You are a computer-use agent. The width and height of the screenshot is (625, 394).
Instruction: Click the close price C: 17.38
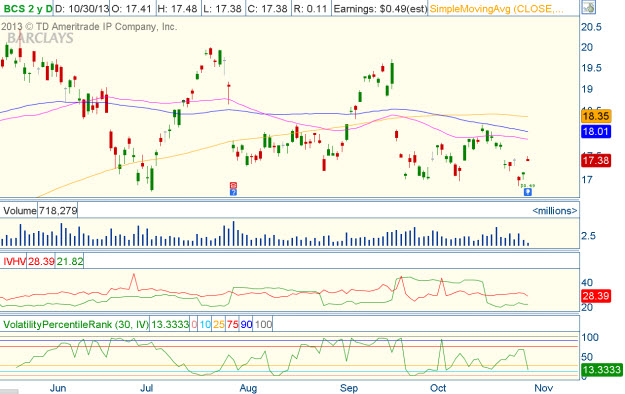tap(267, 9)
